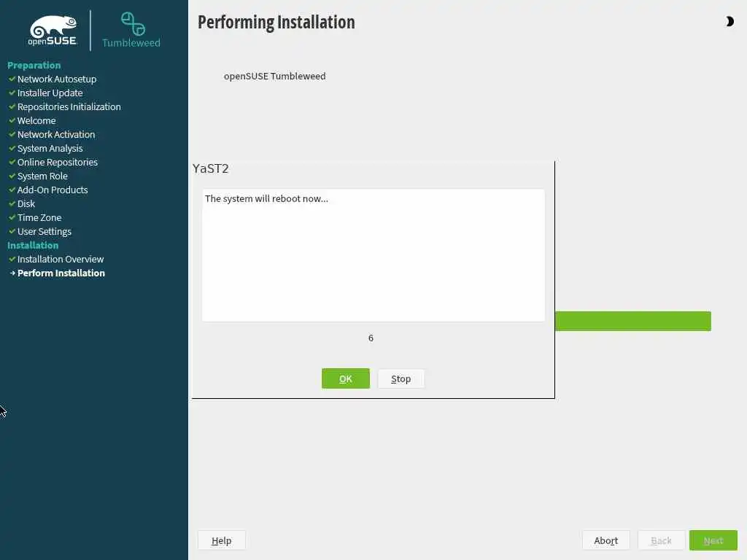Abort the installation

coord(606,540)
